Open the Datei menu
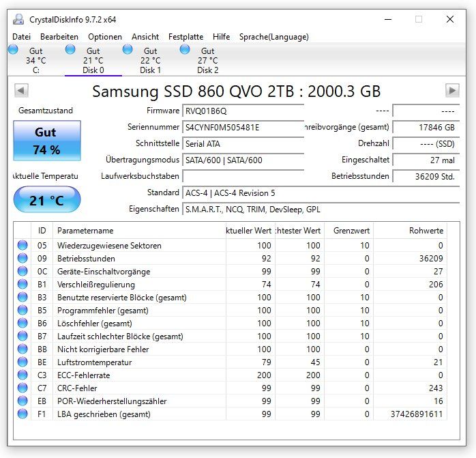The width and height of the screenshot is (476, 458). click(x=21, y=37)
